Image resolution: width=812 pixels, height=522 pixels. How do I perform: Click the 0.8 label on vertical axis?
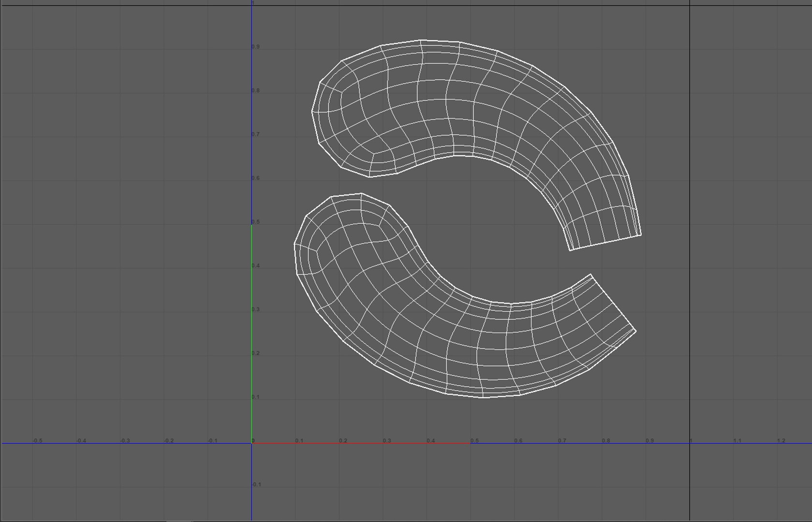(256, 91)
